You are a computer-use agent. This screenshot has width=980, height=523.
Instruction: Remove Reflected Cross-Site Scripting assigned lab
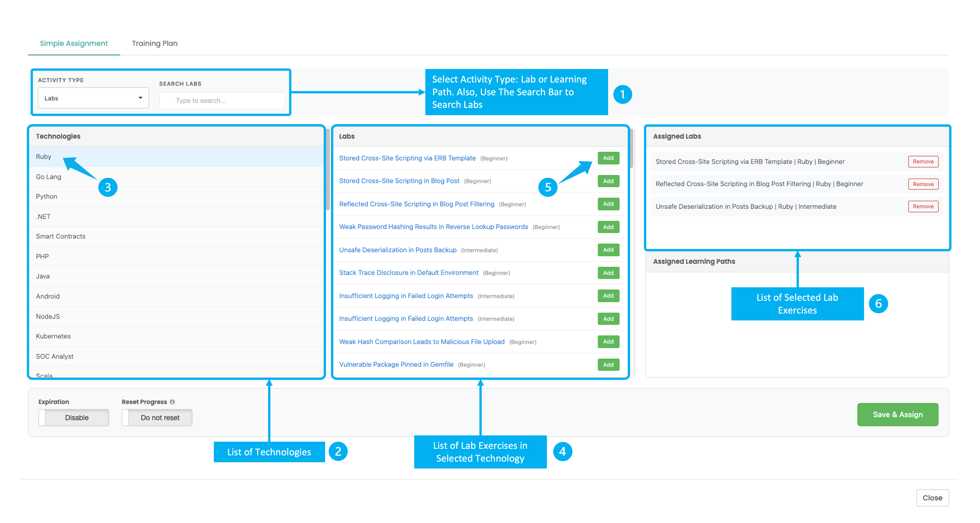pyautogui.click(x=923, y=184)
